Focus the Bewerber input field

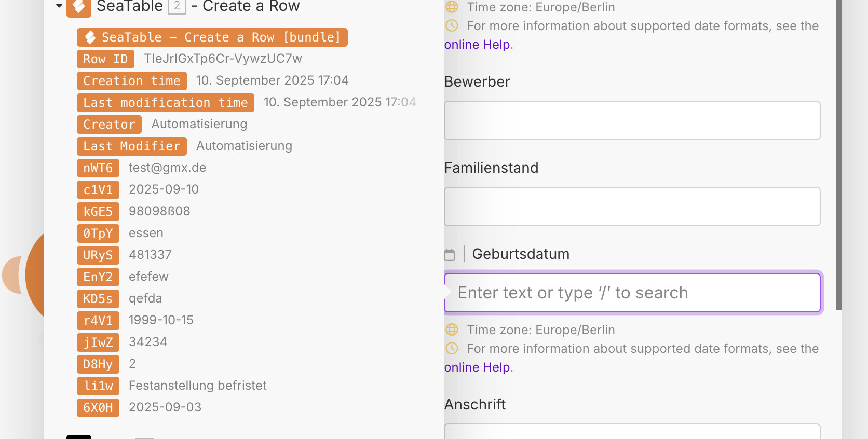click(632, 120)
